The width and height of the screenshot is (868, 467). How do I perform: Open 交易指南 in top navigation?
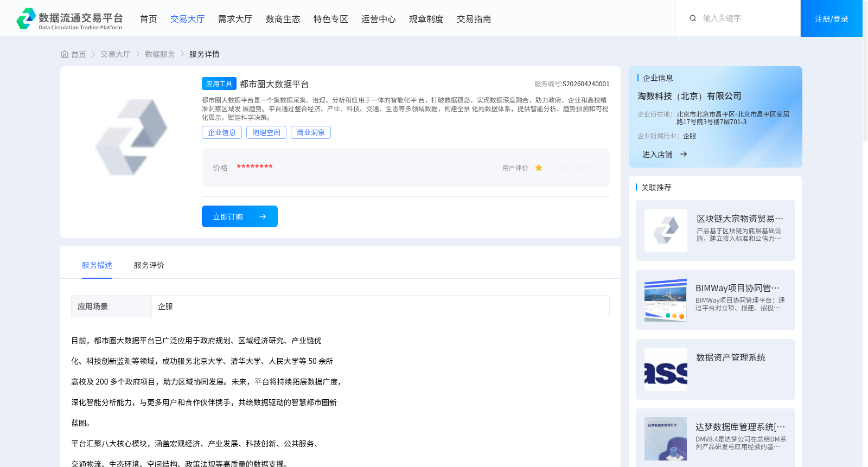(x=474, y=19)
